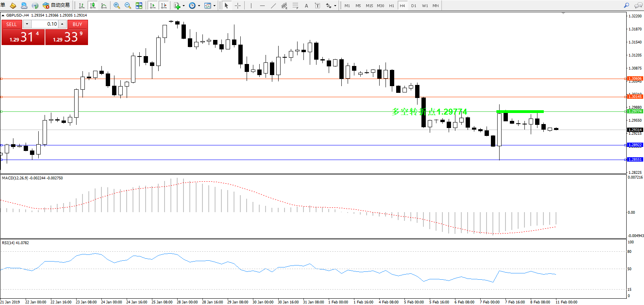
Task: Tile chart windows with the grid icon
Action: [139, 6]
